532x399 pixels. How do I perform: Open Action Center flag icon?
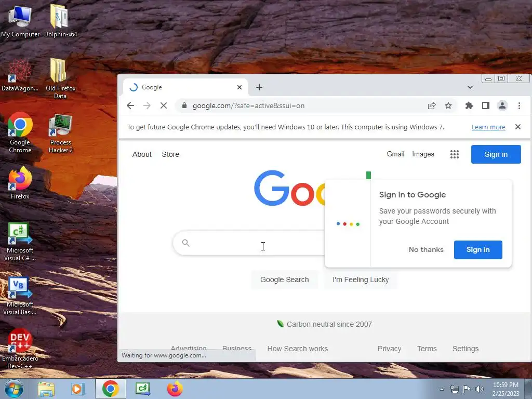tap(467, 389)
